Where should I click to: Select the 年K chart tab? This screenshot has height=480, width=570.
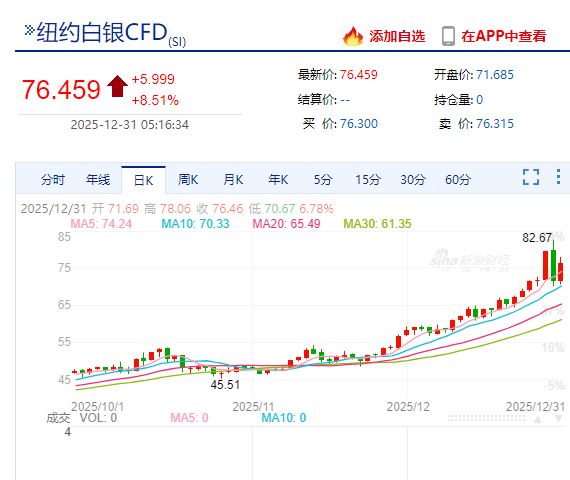pyautogui.click(x=278, y=180)
